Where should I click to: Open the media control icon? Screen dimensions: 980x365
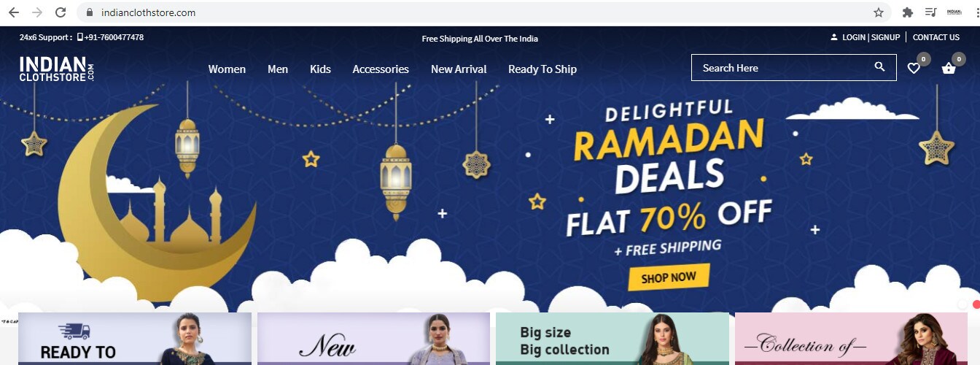(x=930, y=12)
